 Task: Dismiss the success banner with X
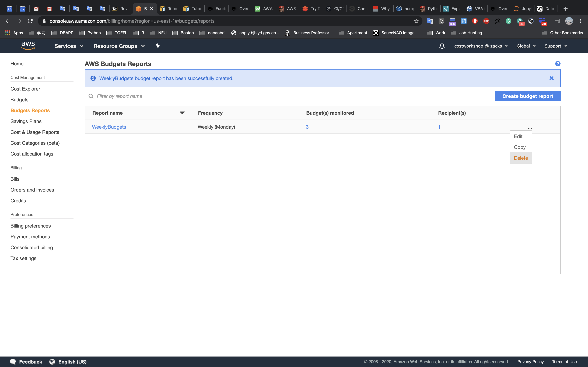tap(551, 78)
